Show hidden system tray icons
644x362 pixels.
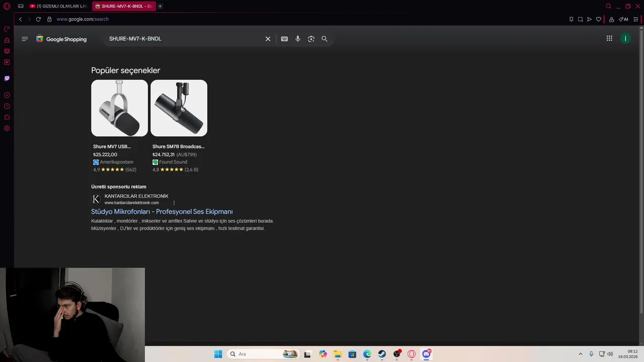580,354
